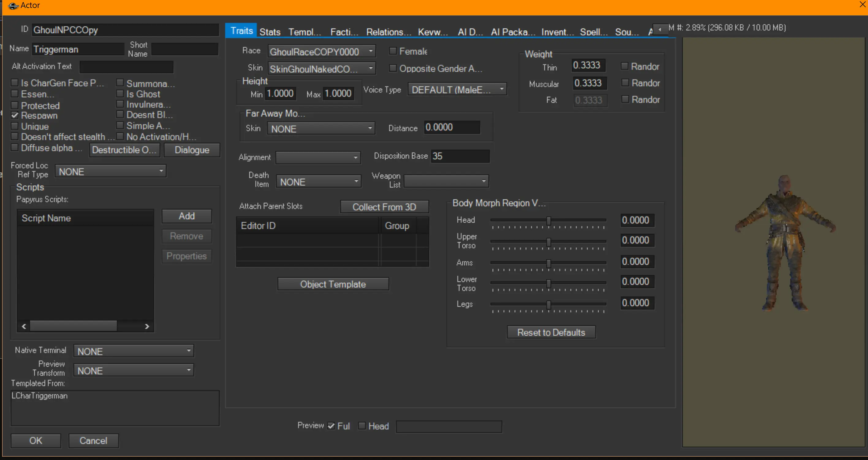Click the Legs morph slider
Screen dimensions: 868x460
548,306
